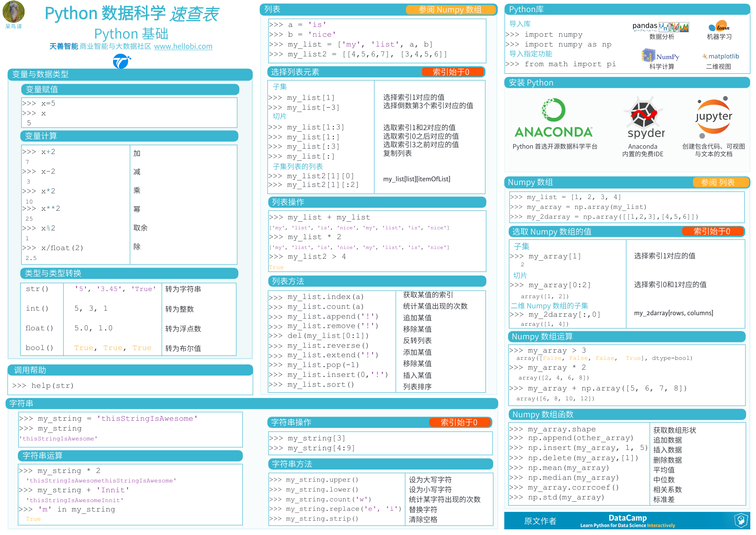Click the orange 参阅 Numpy 数组 badge
This screenshot has height=535, width=756.
coord(450,9)
